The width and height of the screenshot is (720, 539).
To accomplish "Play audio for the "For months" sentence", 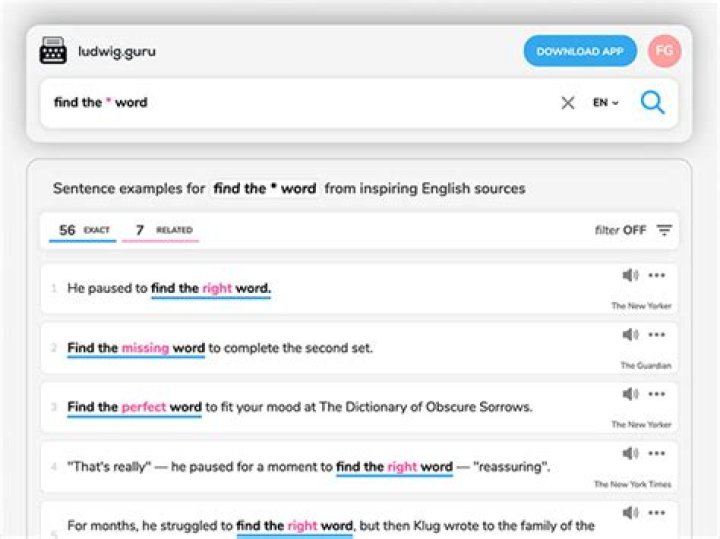I will pyautogui.click(x=629, y=512).
